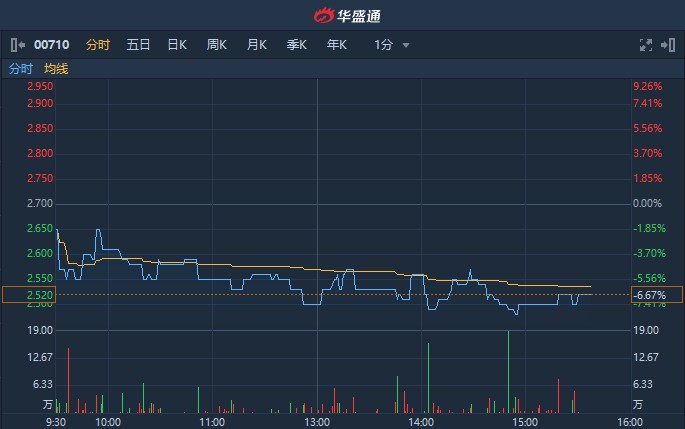Show the 年K yearly chart
This screenshot has height=429, width=685.
click(x=337, y=45)
